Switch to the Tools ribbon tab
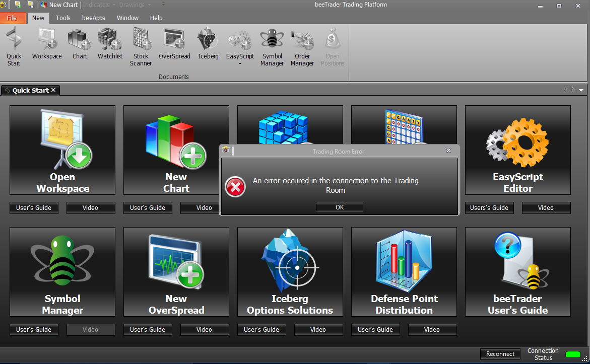This screenshot has height=364, width=590. (63, 18)
